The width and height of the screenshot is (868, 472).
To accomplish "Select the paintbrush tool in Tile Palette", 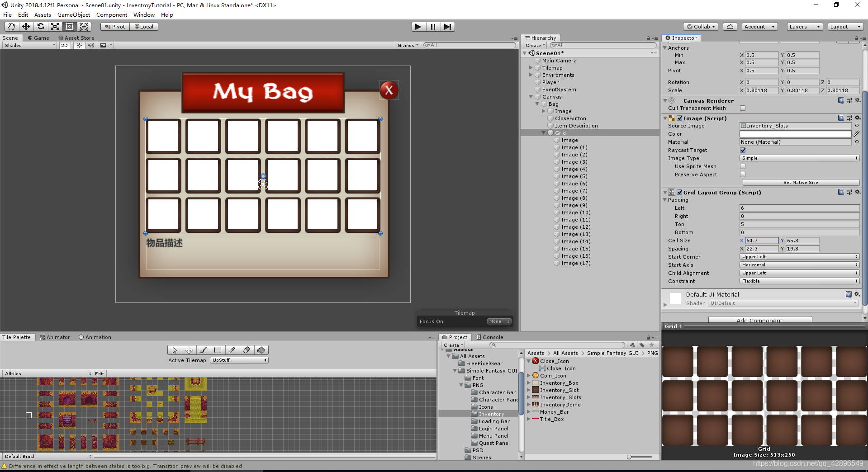I will tap(203, 350).
